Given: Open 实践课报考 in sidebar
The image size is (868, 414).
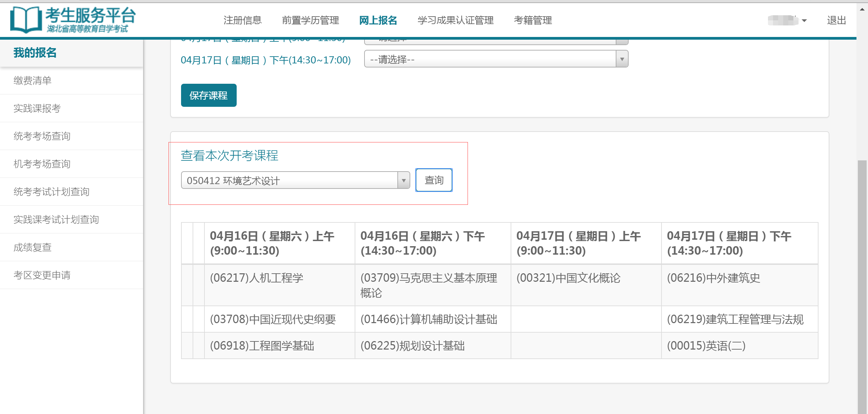Looking at the screenshot, I should pos(37,109).
